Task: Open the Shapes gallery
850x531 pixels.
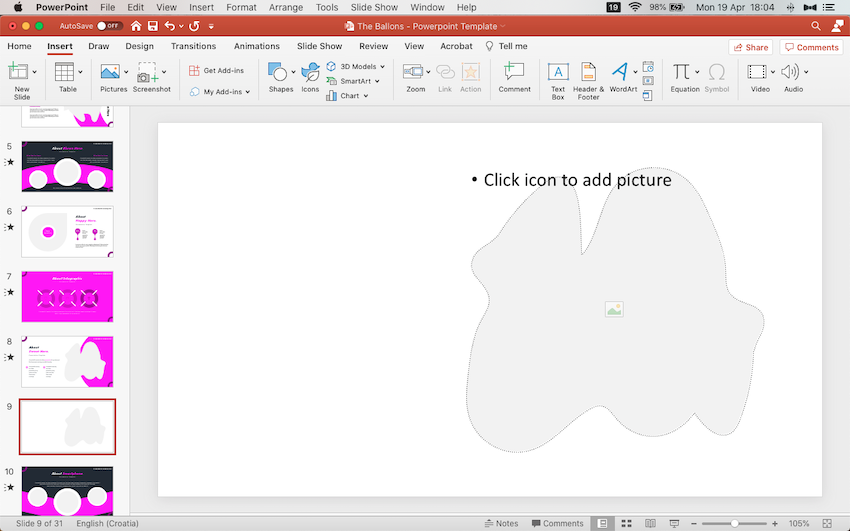Action: [280, 73]
